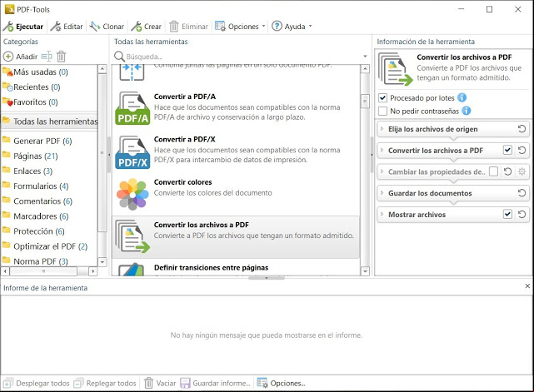
Task: Click tools list scroll down arrow
Action: point(365,271)
